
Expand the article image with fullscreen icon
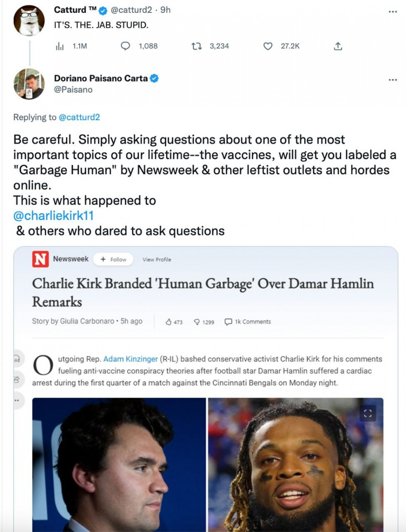(367, 414)
